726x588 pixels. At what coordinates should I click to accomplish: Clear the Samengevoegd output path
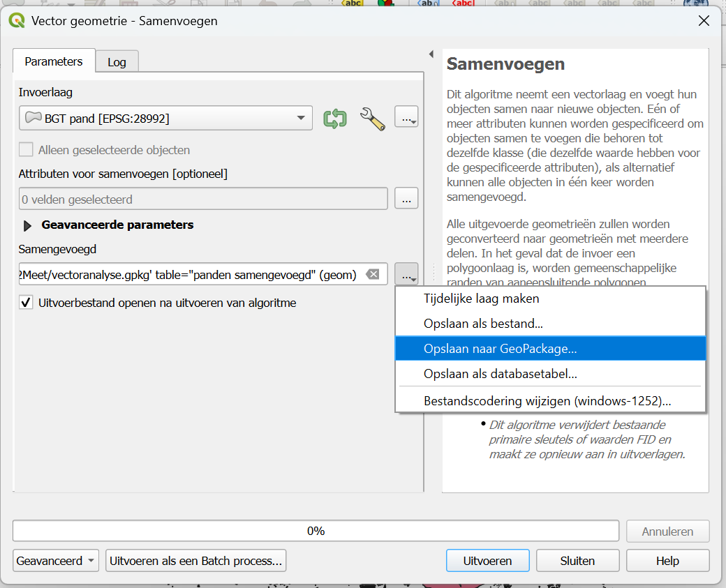373,275
